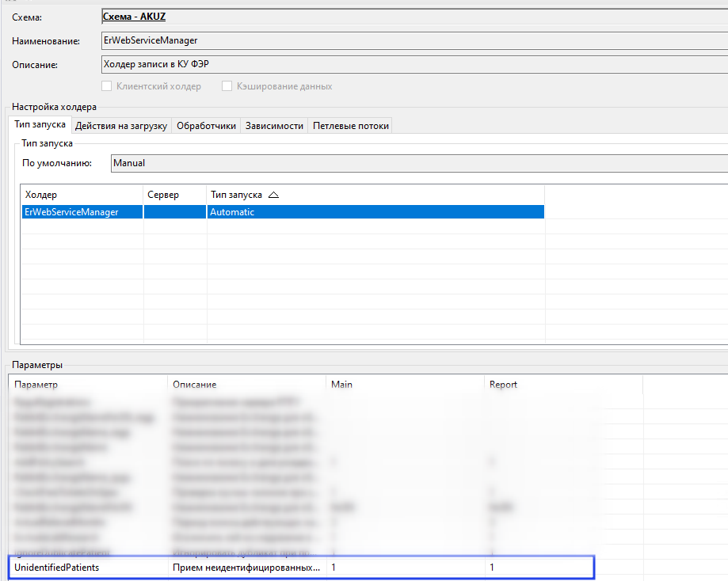This screenshot has height=581, width=728.
Task: Click the Report value of UnidentifiedPatients
Action: pyautogui.click(x=539, y=568)
